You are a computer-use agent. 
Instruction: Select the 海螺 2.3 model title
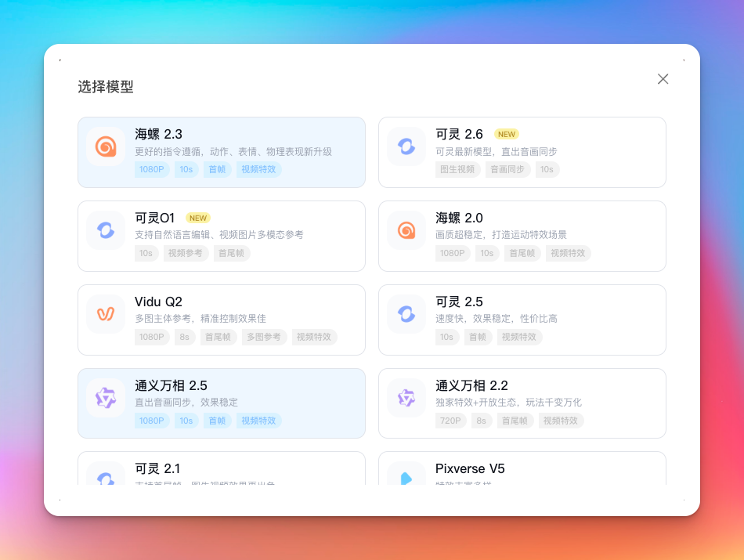click(x=158, y=134)
